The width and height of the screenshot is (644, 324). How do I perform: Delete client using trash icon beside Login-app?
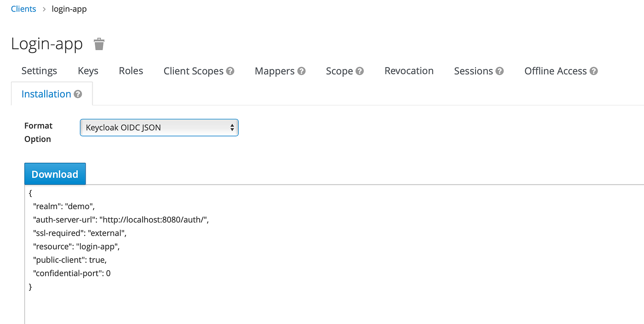99,44
